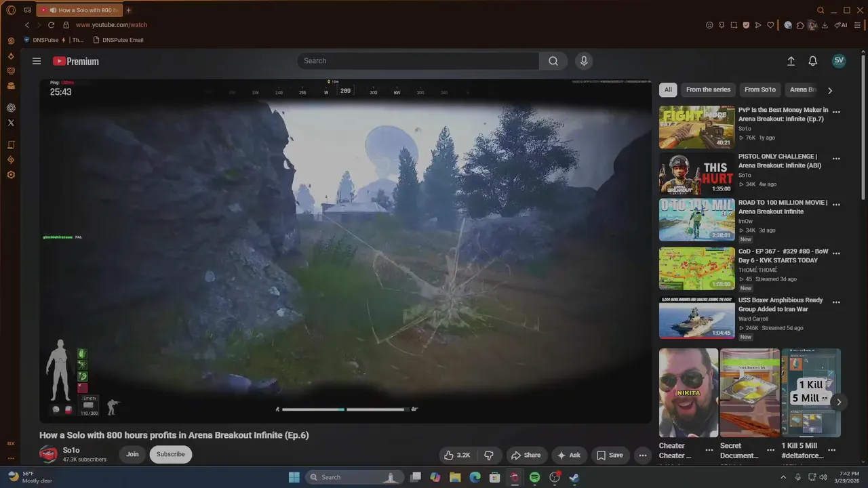This screenshot has height=488, width=868.
Task: Open the Cheater Cheater Short thumbnail
Action: (688, 392)
